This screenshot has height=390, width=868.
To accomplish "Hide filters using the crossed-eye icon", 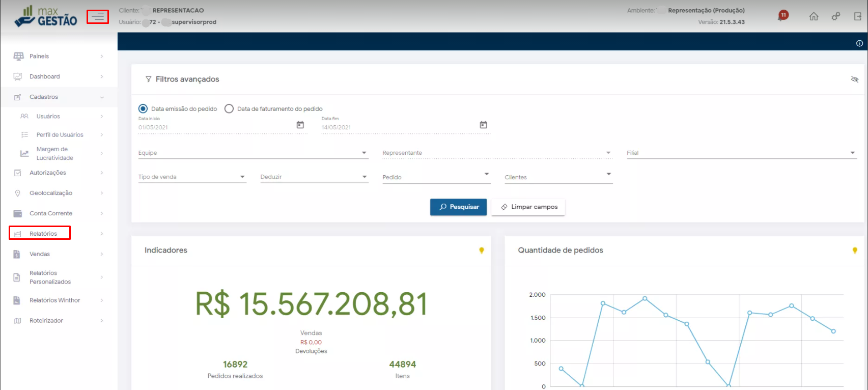I will tap(854, 79).
